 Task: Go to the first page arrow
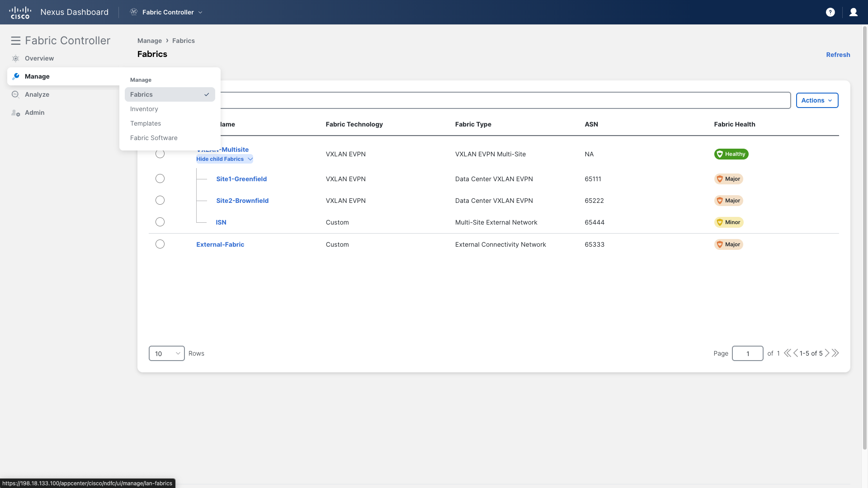(x=788, y=353)
